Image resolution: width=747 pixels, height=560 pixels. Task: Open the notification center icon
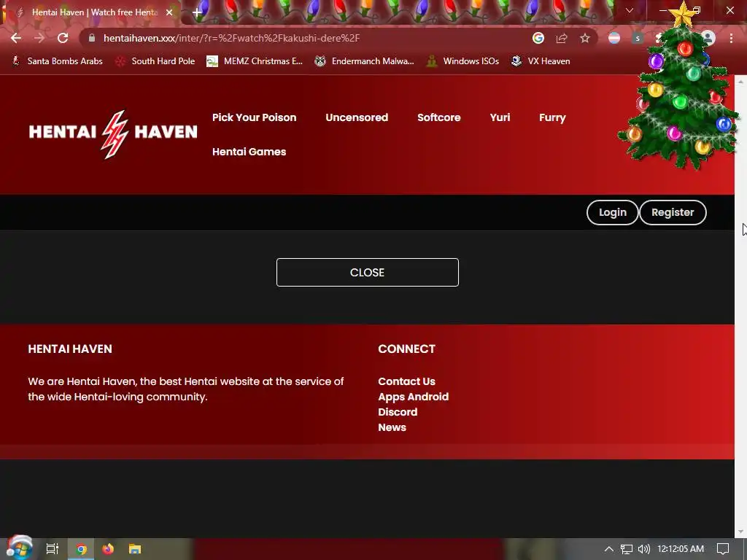(x=723, y=549)
